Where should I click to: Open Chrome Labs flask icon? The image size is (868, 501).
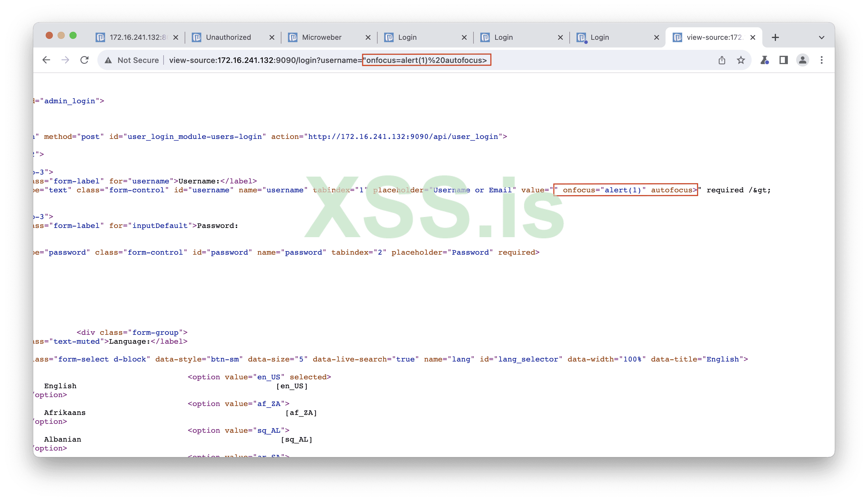coord(764,60)
